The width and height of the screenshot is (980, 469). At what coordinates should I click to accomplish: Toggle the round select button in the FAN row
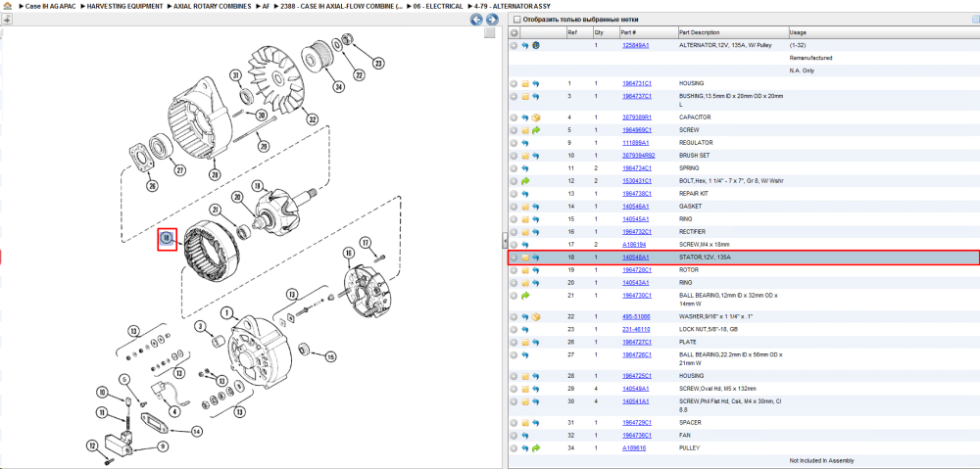pos(514,436)
